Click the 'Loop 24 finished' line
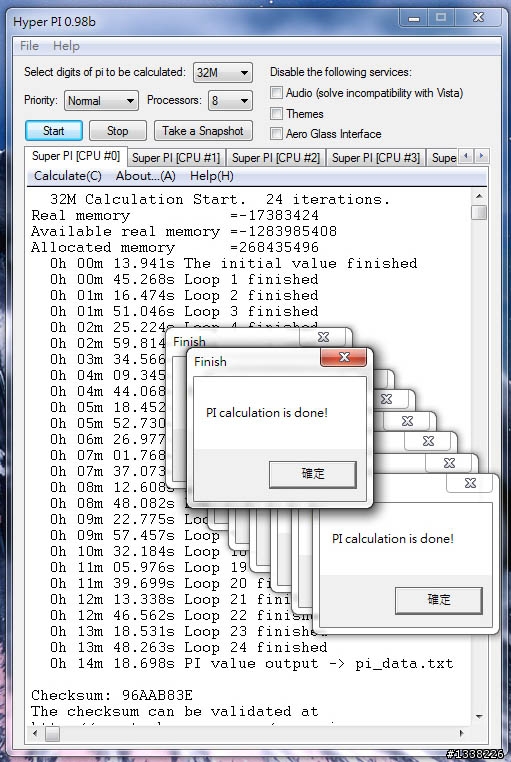 pos(188,647)
